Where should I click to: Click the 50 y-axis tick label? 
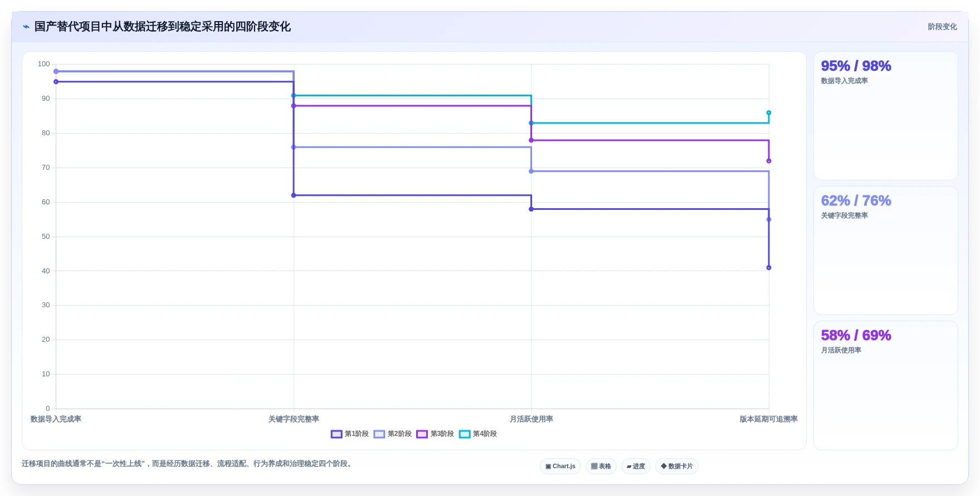[46, 237]
